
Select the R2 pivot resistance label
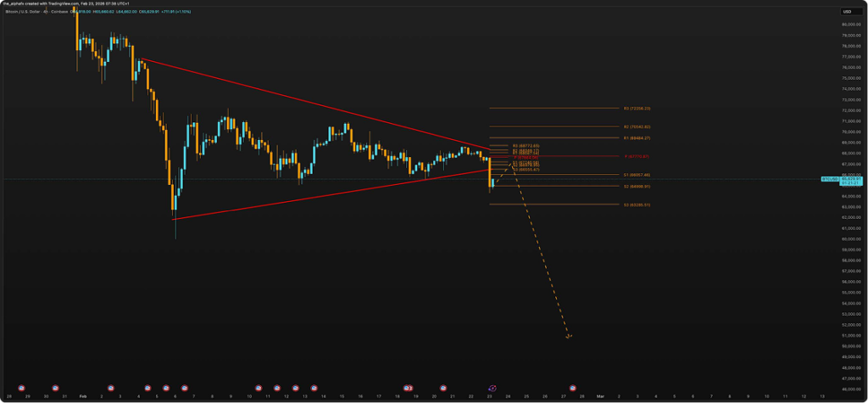point(637,126)
